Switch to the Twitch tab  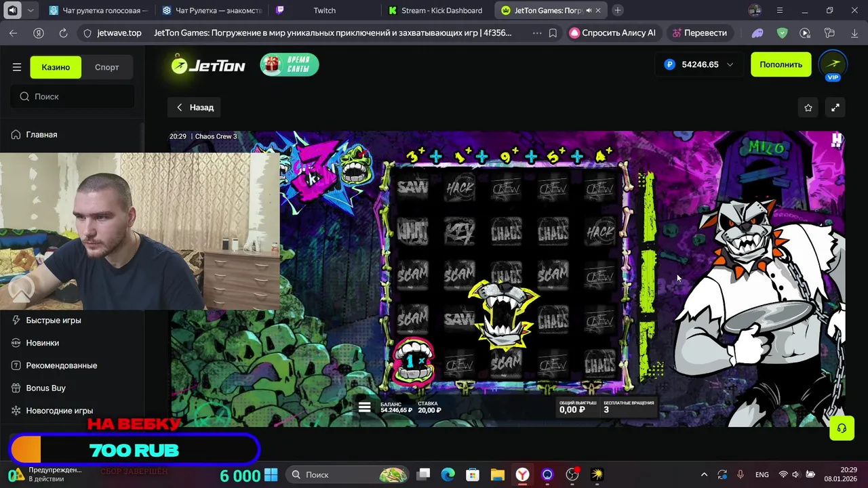[x=324, y=10]
